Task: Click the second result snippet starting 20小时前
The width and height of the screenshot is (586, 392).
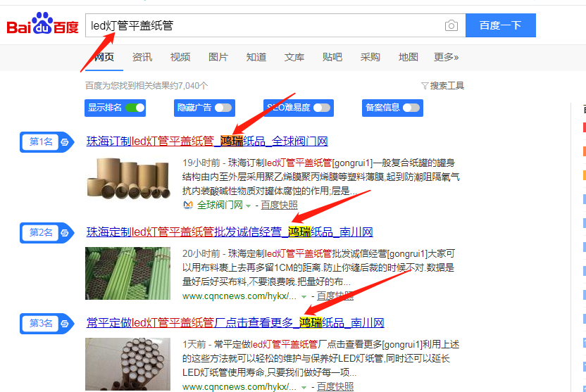Action: click(x=318, y=267)
